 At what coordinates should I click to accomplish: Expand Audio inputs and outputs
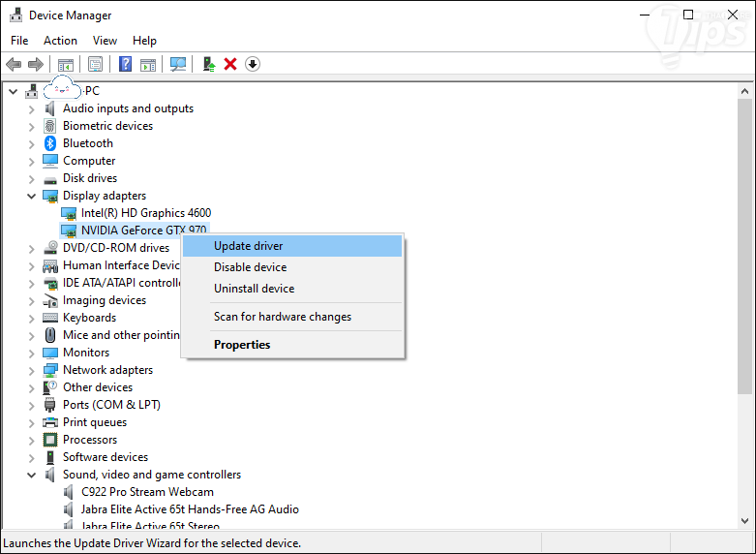31,109
